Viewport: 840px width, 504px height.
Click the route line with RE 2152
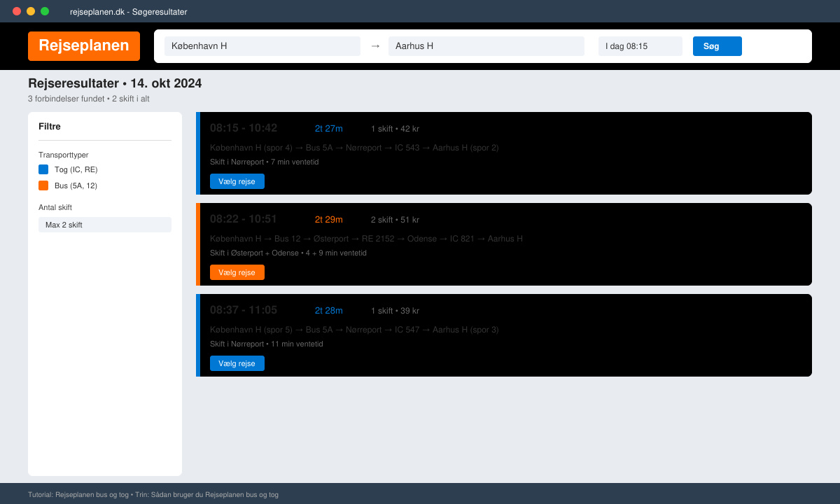[x=366, y=239]
